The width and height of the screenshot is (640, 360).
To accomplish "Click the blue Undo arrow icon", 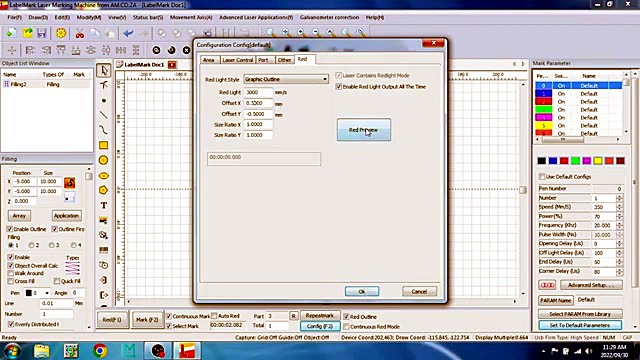I will pyautogui.click(x=128, y=33).
